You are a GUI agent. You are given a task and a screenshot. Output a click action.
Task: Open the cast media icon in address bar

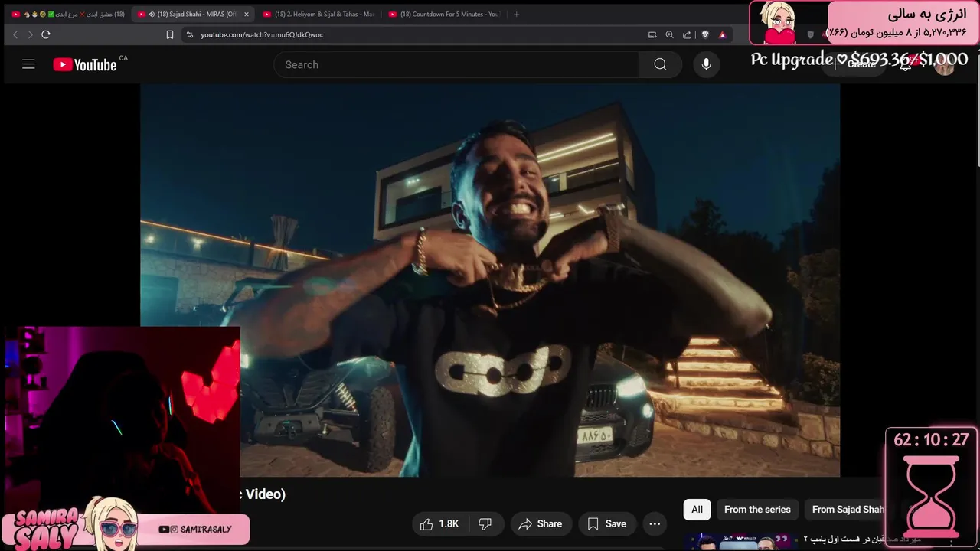pos(652,34)
